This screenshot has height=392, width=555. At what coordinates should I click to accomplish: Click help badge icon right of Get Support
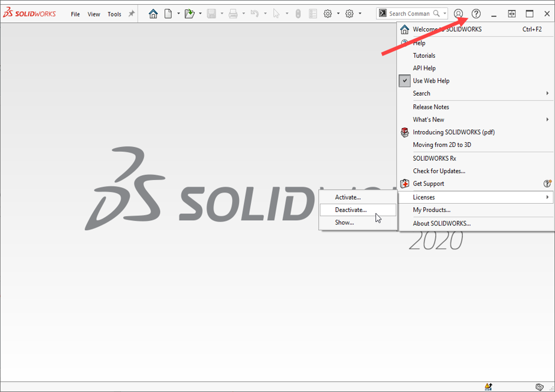(547, 183)
